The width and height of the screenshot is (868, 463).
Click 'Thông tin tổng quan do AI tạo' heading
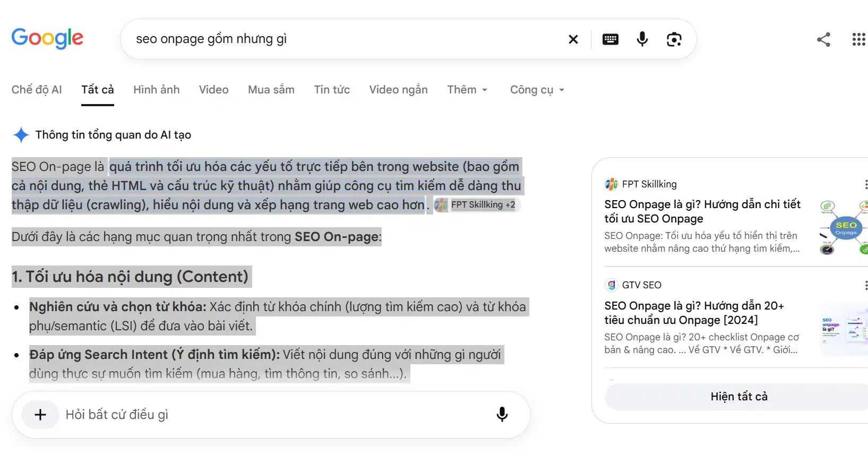click(x=113, y=135)
